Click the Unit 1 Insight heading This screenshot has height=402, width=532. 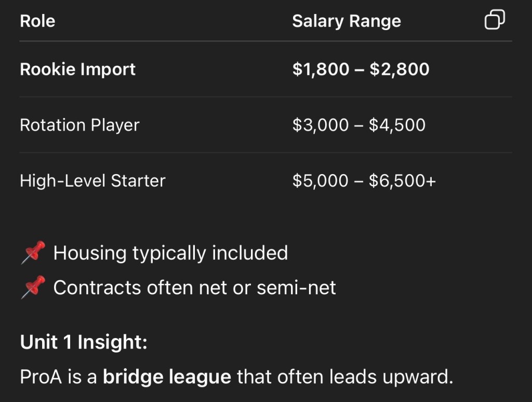(84, 342)
